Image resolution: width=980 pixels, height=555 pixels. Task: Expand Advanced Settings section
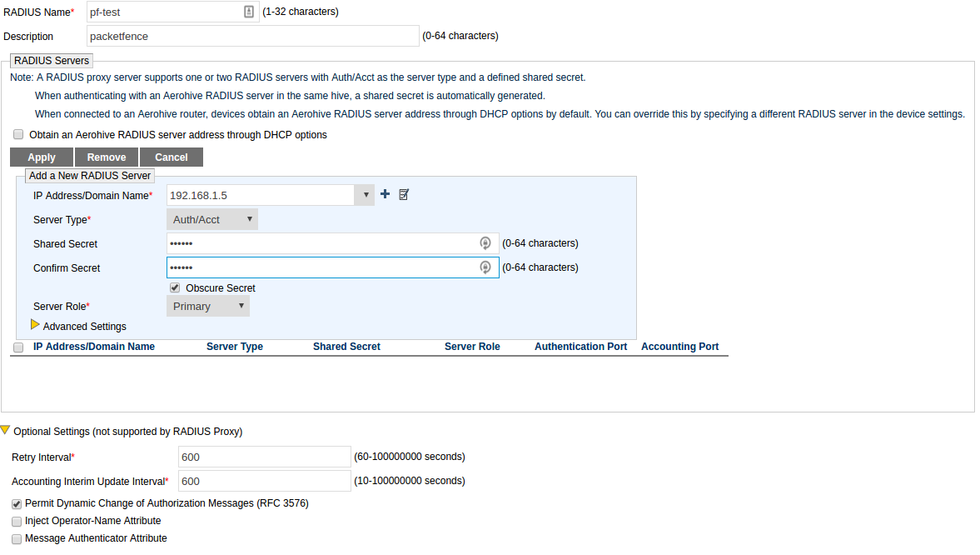pos(35,325)
